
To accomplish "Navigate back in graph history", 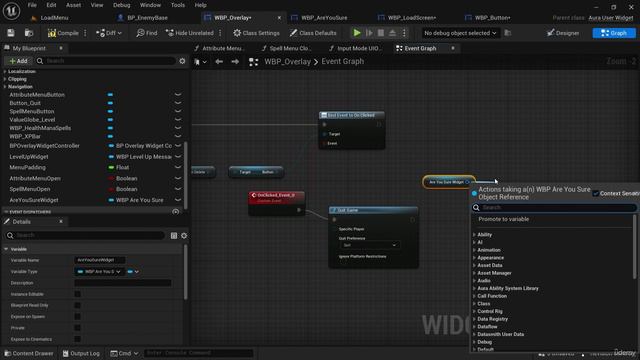I will pyautogui.click(x=219, y=62).
